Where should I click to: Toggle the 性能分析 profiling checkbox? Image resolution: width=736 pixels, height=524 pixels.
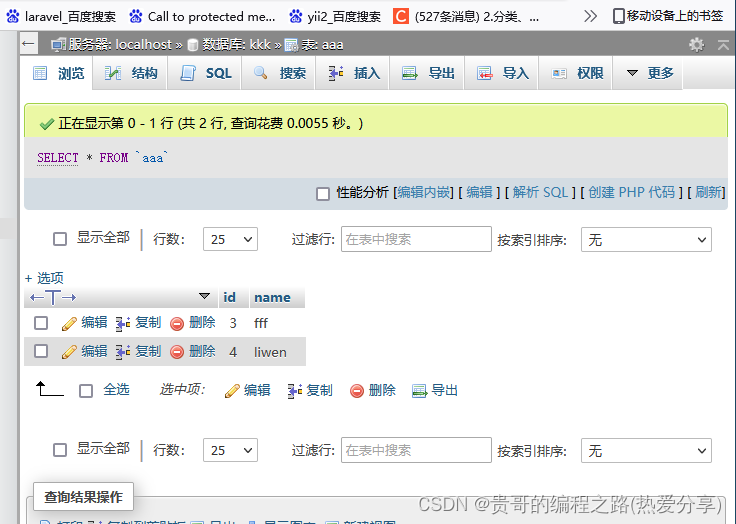point(323,193)
